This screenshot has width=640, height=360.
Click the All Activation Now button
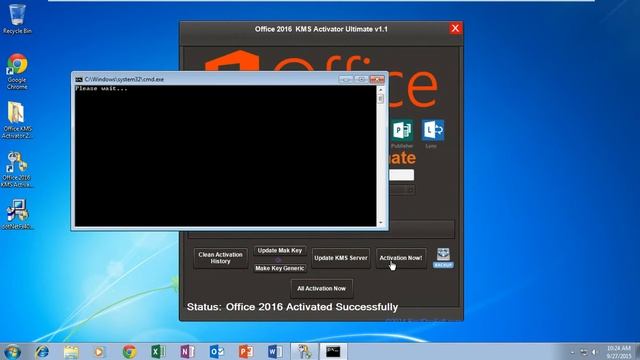click(322, 289)
